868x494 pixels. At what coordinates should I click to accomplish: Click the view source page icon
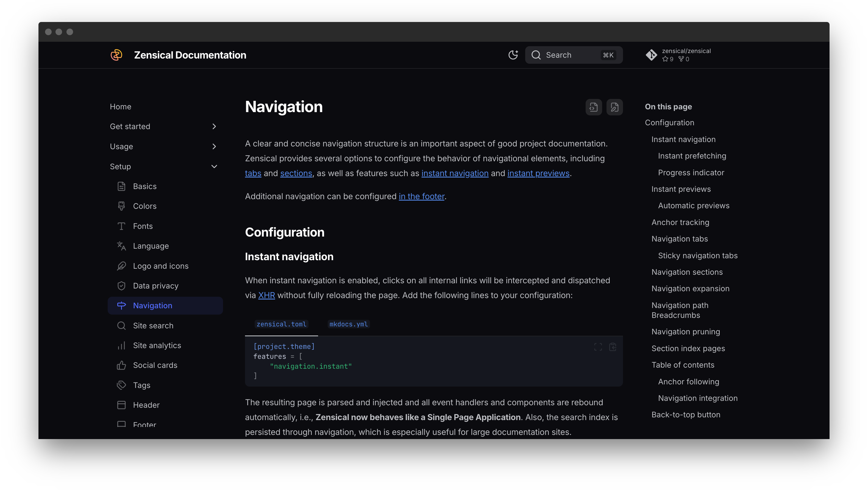click(593, 107)
